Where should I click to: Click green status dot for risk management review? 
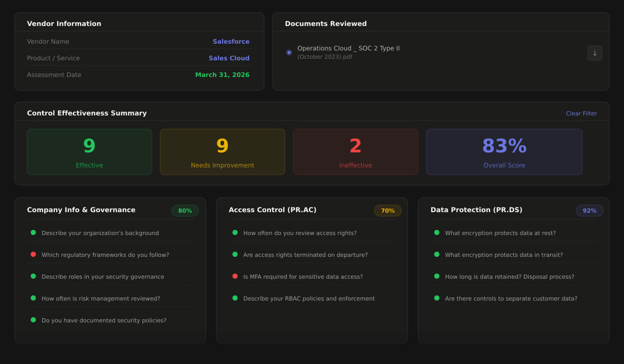[x=33, y=298]
